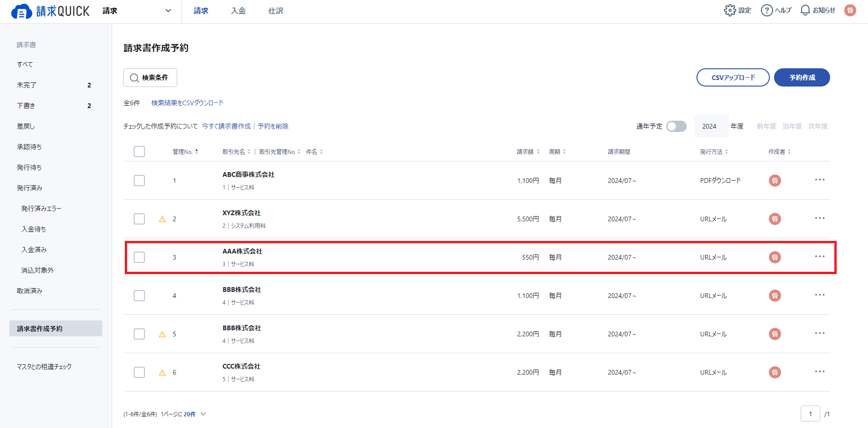
Task: Click 検索結果をCSVダウンロード link
Action: 187,103
